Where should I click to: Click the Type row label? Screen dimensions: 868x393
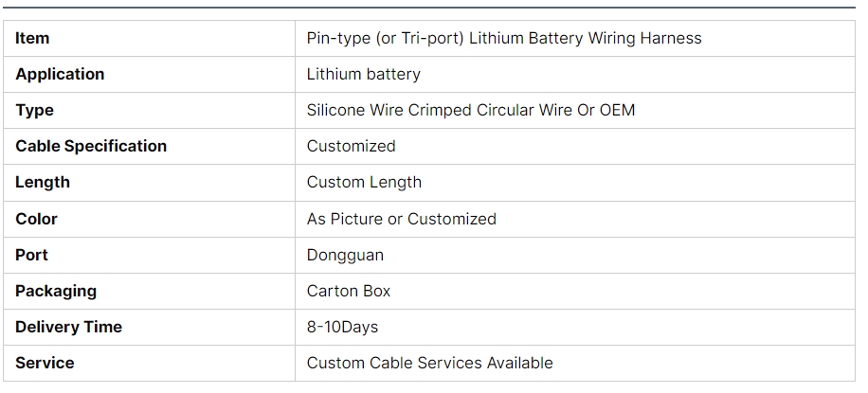pos(34,110)
